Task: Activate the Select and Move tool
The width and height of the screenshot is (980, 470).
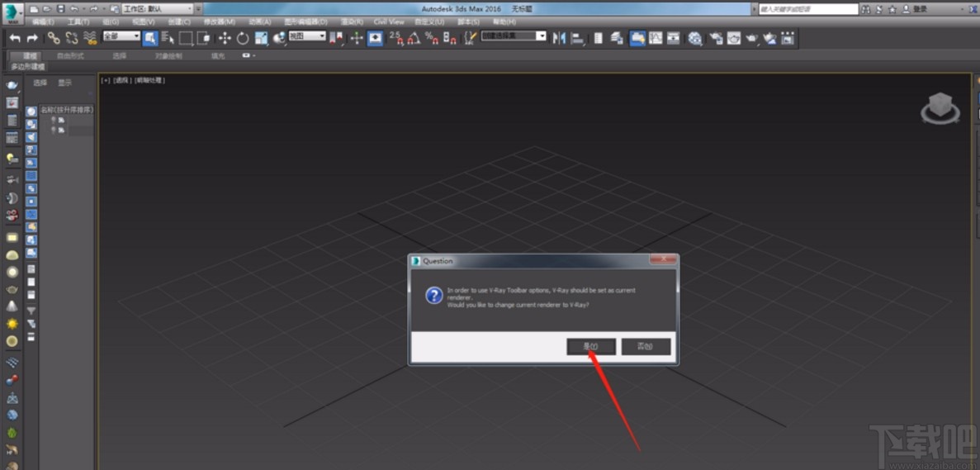Action: (225, 38)
